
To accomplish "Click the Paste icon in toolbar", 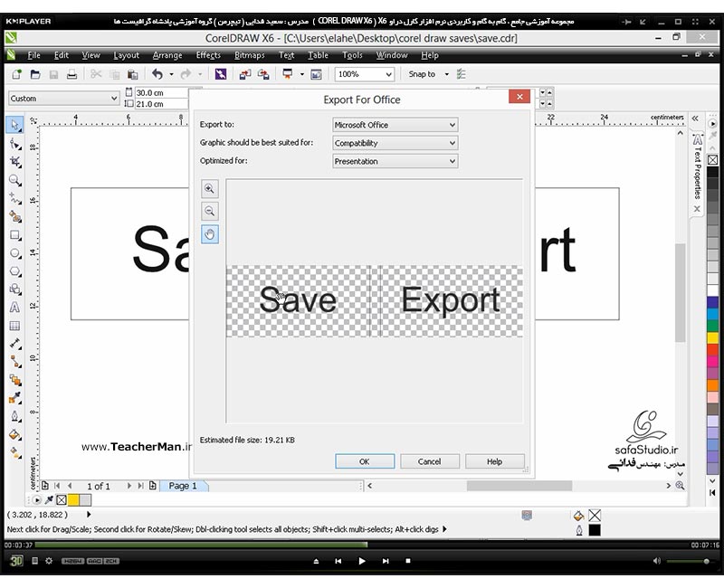I will click(x=132, y=74).
